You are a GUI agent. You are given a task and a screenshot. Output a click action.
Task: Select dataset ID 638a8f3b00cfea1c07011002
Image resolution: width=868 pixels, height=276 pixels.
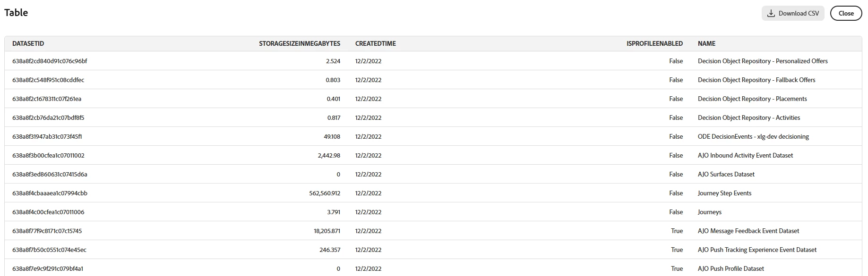coord(48,155)
